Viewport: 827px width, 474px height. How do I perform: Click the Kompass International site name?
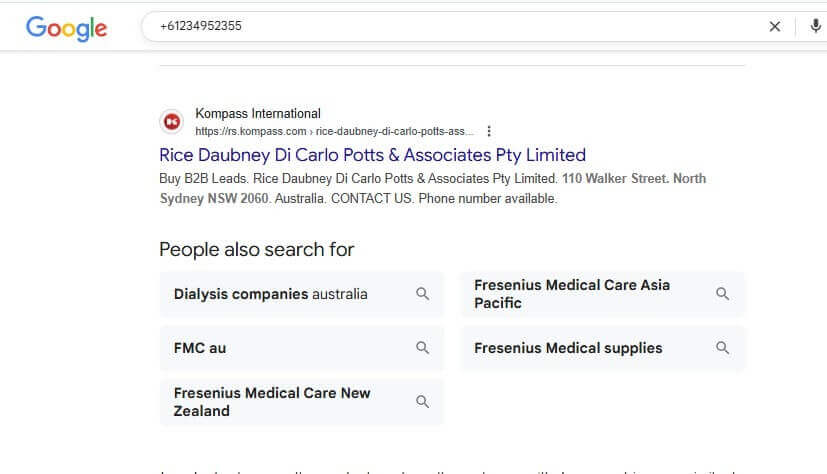258,114
